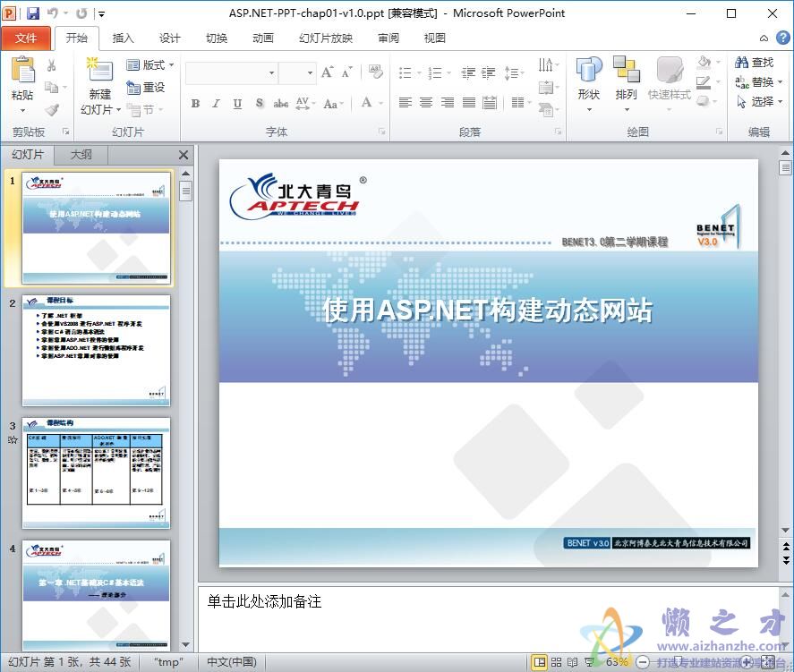Toggle italic formatting
This screenshot has height=672, width=794.
216,104
